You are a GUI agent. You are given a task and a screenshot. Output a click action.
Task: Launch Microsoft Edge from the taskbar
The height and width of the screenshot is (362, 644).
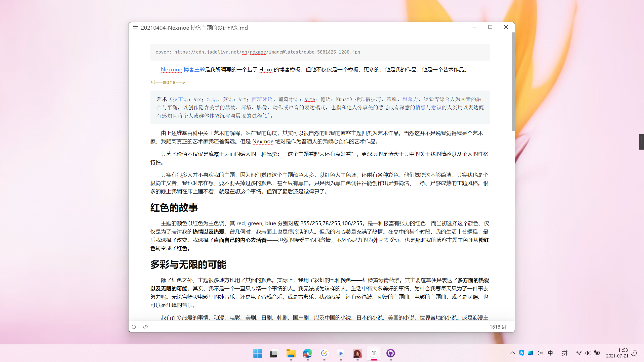307,353
